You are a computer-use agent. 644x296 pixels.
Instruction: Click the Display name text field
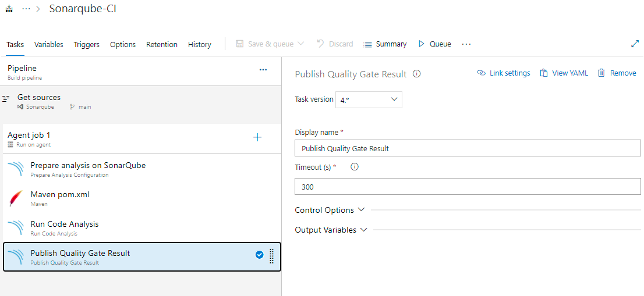(467, 148)
